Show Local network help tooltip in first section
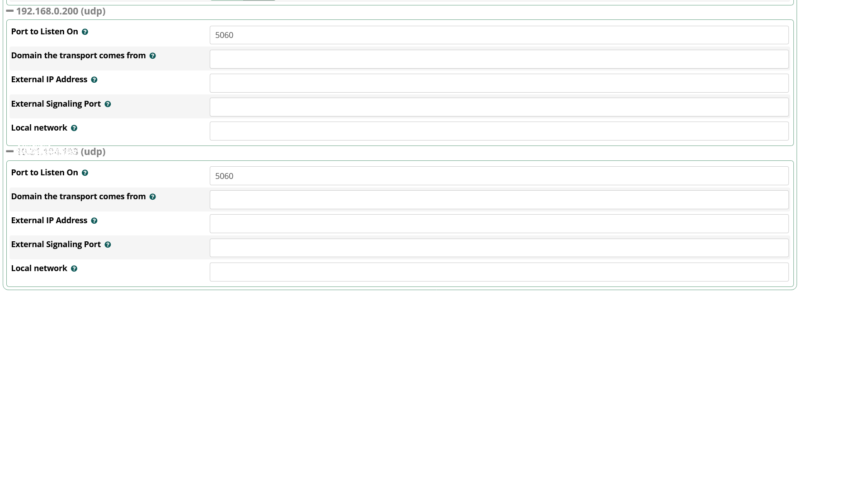868x488 pixels. point(74,128)
